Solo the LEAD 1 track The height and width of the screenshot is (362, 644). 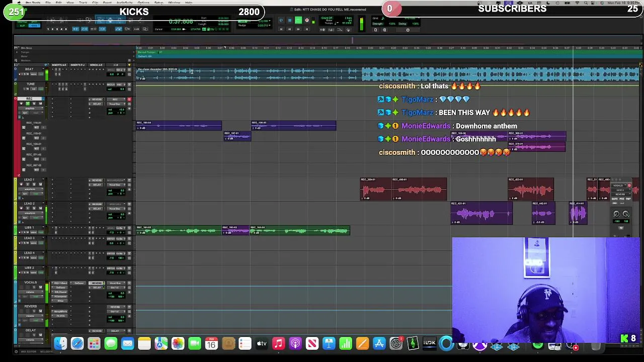tap(34, 185)
